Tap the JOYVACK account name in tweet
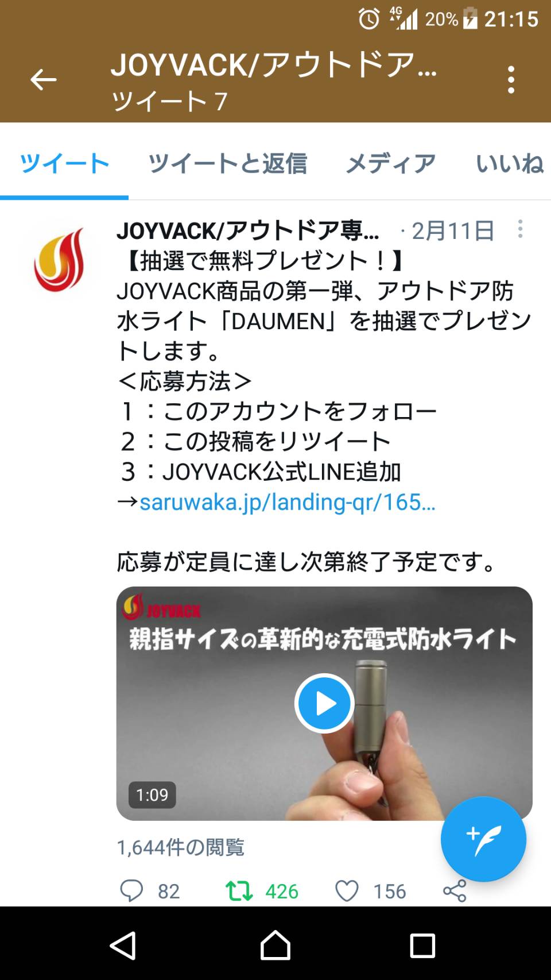This screenshot has width=551, height=980. [248, 231]
